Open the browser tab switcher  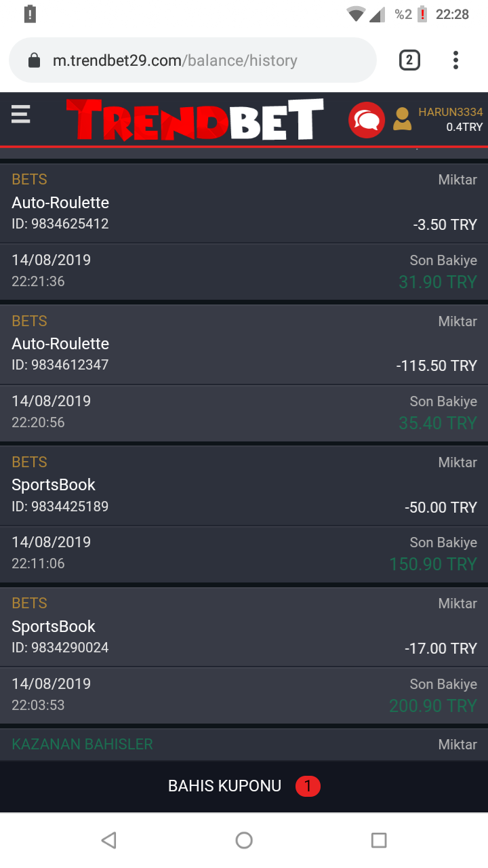(409, 60)
